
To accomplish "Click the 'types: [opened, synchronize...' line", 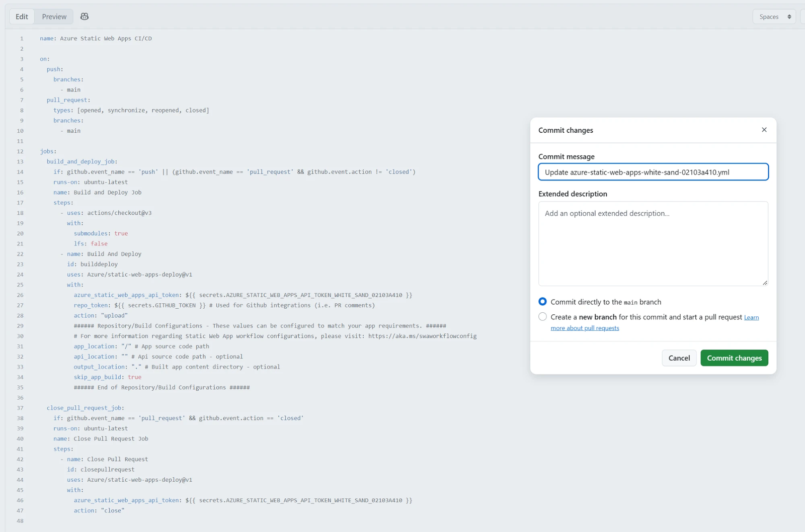I will (131, 110).
